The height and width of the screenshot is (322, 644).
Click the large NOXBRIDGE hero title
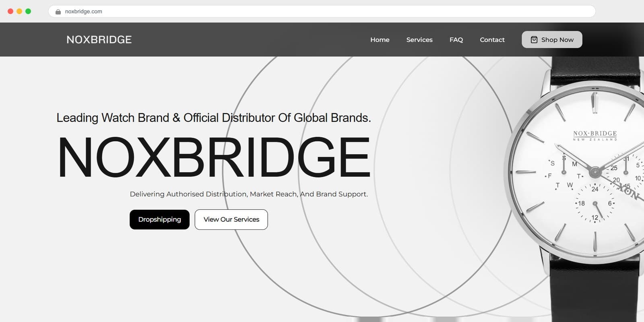[x=214, y=157]
